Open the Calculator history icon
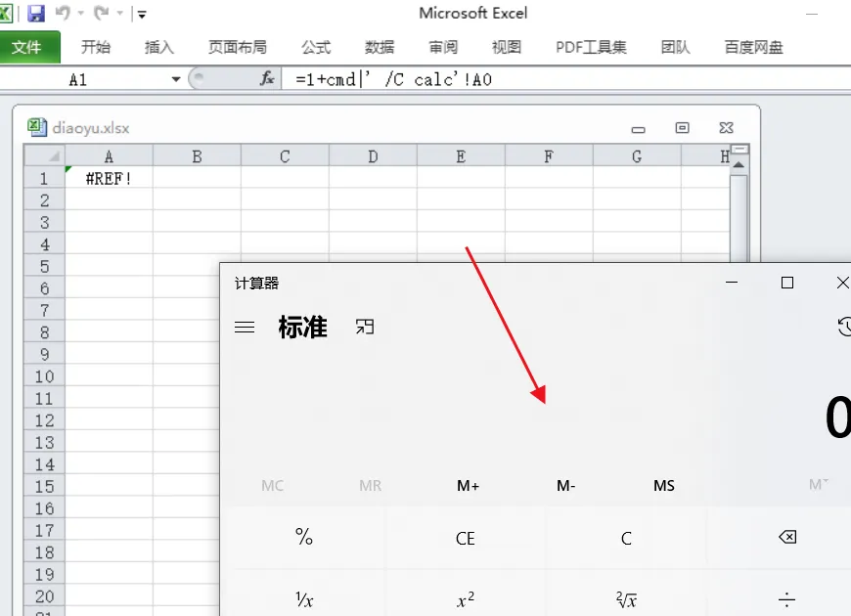Screen dimensions: 851x616 [844, 327]
